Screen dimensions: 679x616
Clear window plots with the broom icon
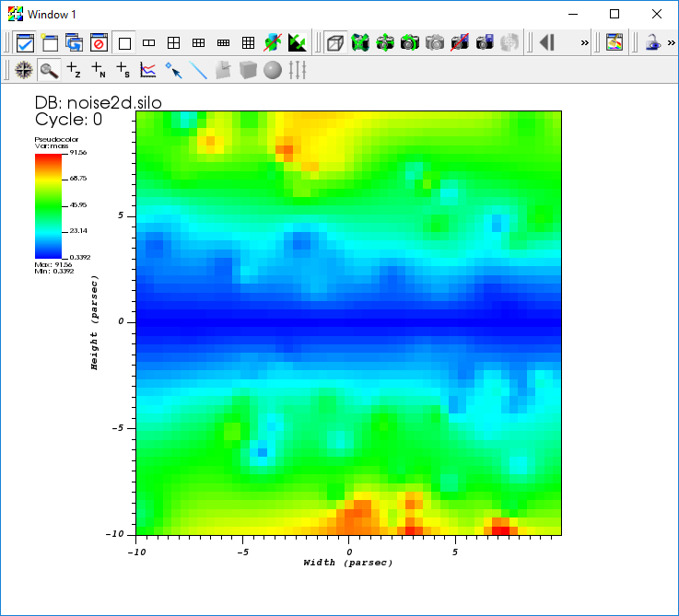(614, 43)
